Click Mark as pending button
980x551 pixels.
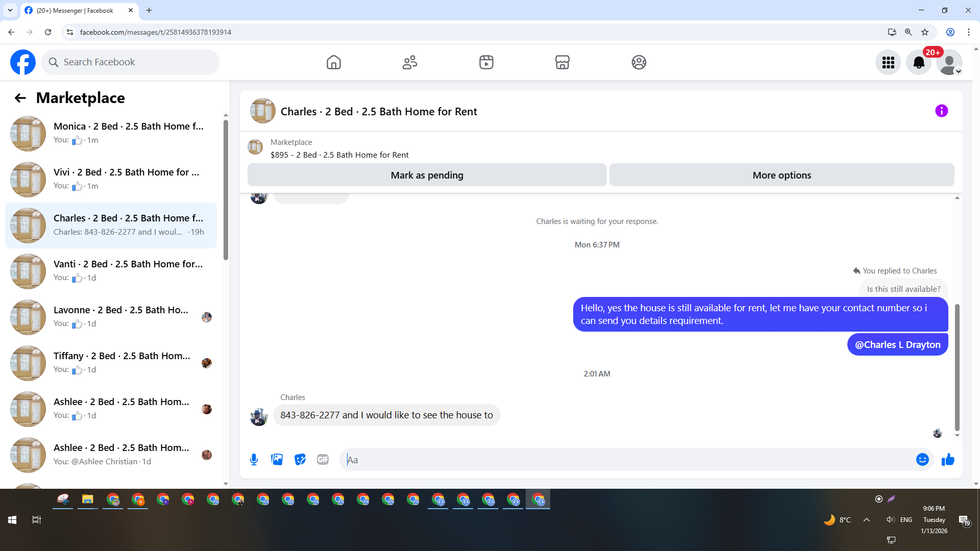click(x=427, y=175)
